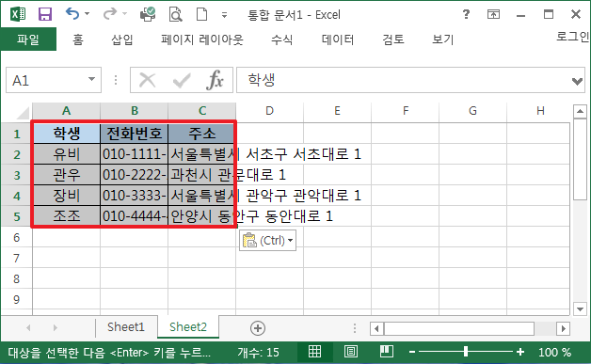This screenshot has height=364, width=591.
Task: Click the phone cell starting 010-3333
Action: (135, 196)
